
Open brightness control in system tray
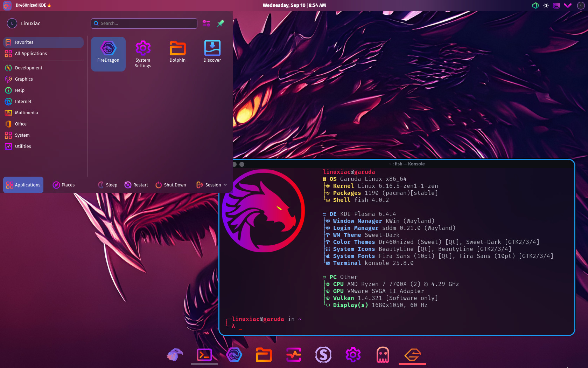(546, 6)
